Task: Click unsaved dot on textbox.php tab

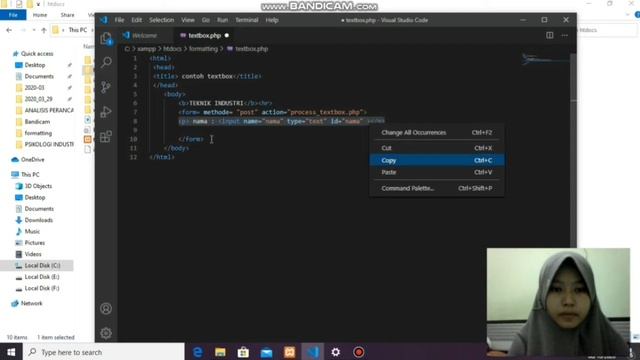Action: 227,36
